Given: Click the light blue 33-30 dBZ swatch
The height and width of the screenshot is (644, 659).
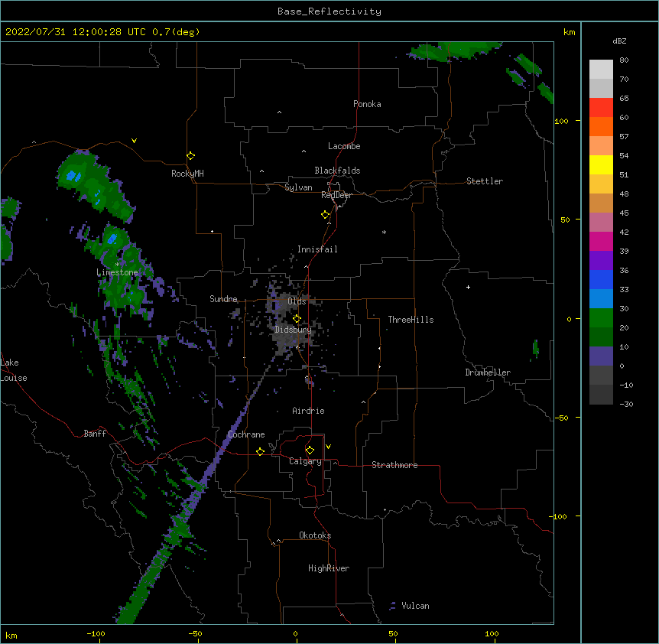Looking at the screenshot, I should point(601,298).
